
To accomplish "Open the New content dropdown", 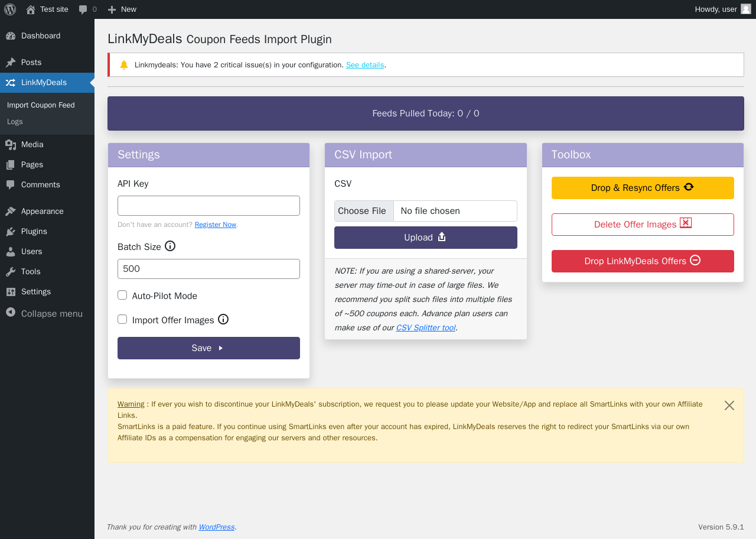I will coord(122,9).
